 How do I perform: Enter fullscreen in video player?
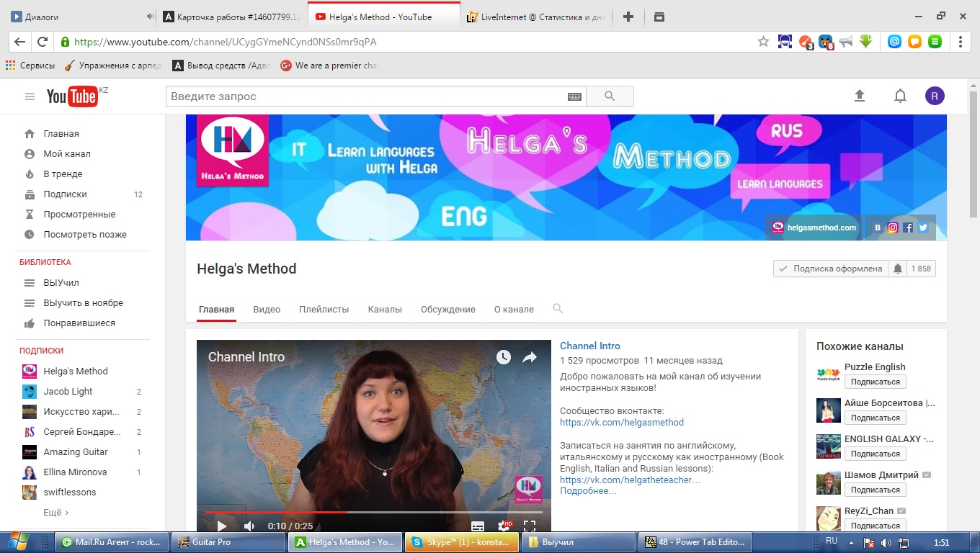tap(530, 526)
